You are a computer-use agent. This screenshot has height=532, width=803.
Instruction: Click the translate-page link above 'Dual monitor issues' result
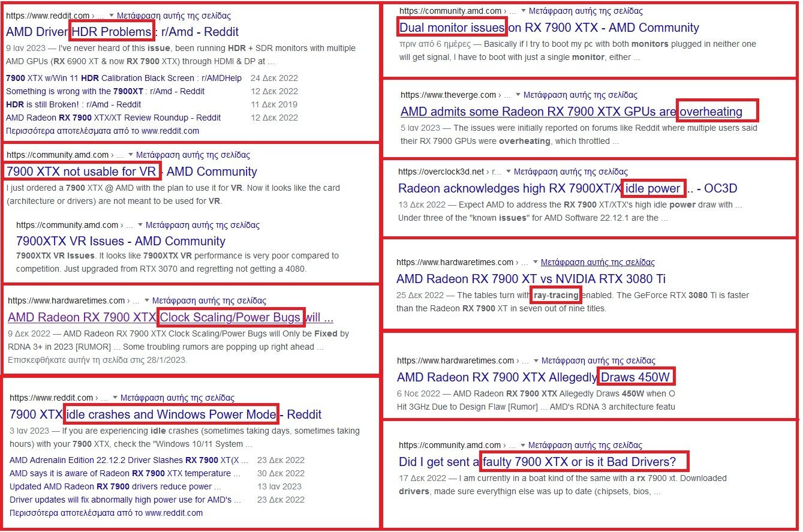[x=586, y=11]
